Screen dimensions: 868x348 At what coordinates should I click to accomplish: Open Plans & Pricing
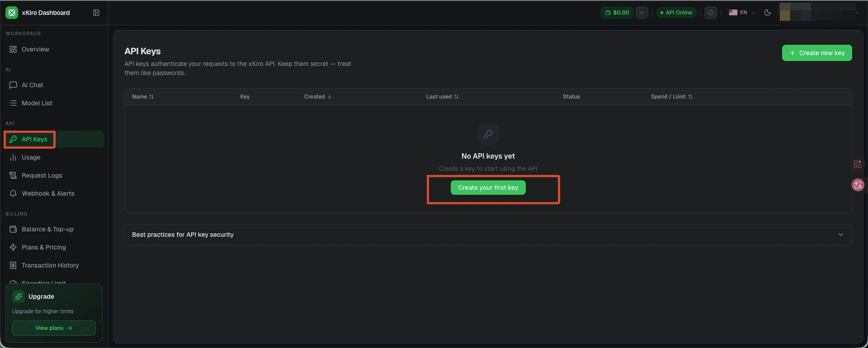tap(54, 247)
